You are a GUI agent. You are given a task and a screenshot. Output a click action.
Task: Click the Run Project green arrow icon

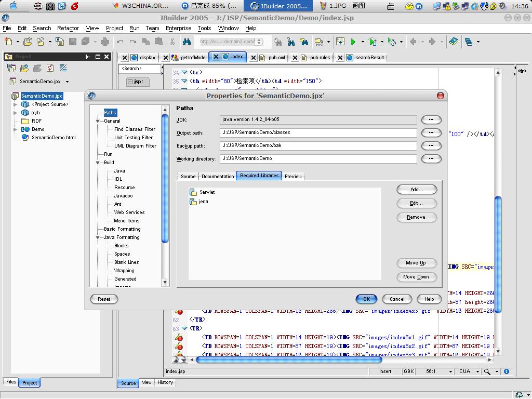[353, 42]
